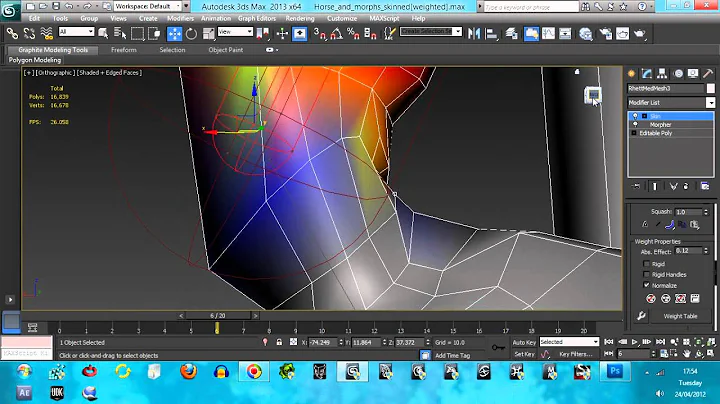Viewport: 720px width, 404px height.
Task: Click the Add Time Tag button
Action: [452, 355]
